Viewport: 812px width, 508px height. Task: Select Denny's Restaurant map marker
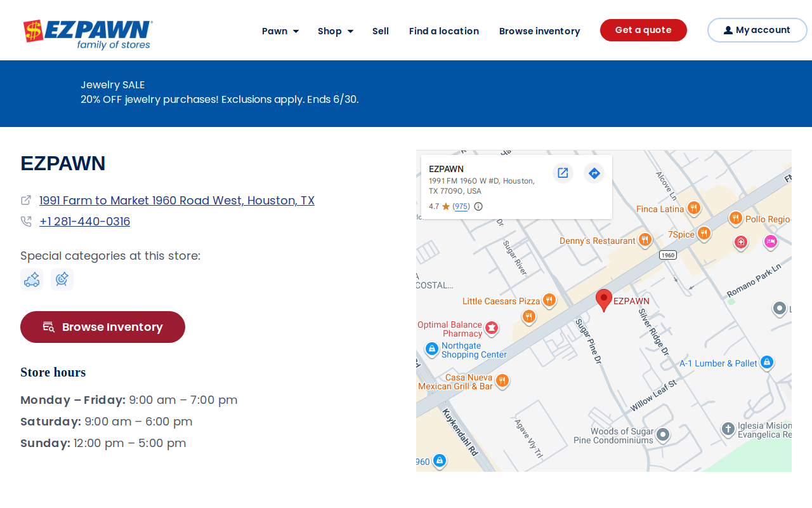[x=645, y=240]
